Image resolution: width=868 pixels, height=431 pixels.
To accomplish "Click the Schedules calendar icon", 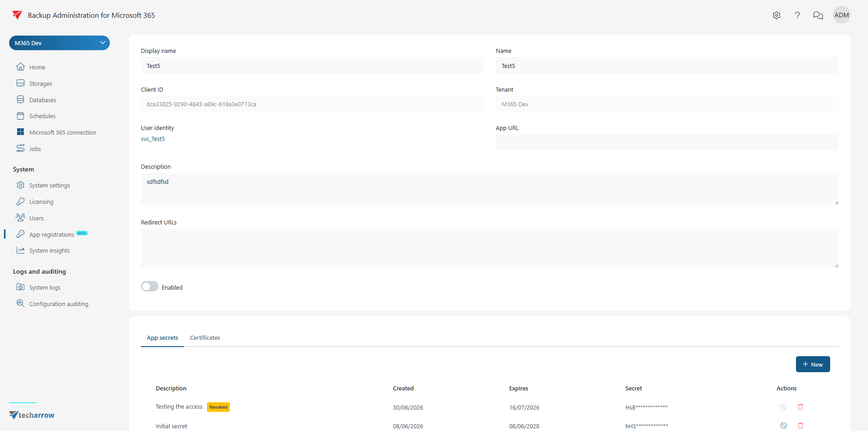I will click(x=21, y=115).
